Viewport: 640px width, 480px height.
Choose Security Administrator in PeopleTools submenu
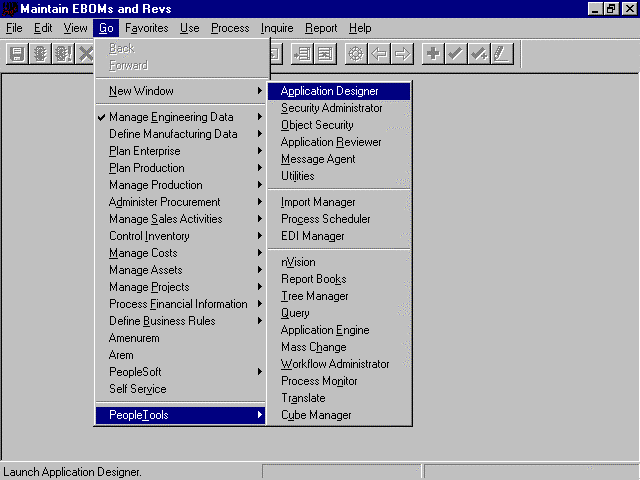pos(339,108)
